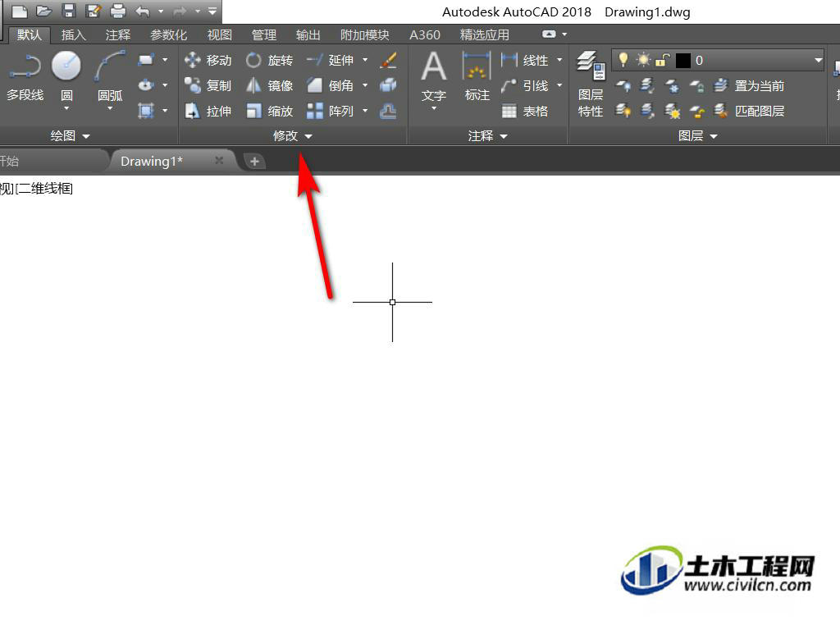Customize the quick access toolbar dropdown
The width and height of the screenshot is (840, 630).
click(212, 11)
